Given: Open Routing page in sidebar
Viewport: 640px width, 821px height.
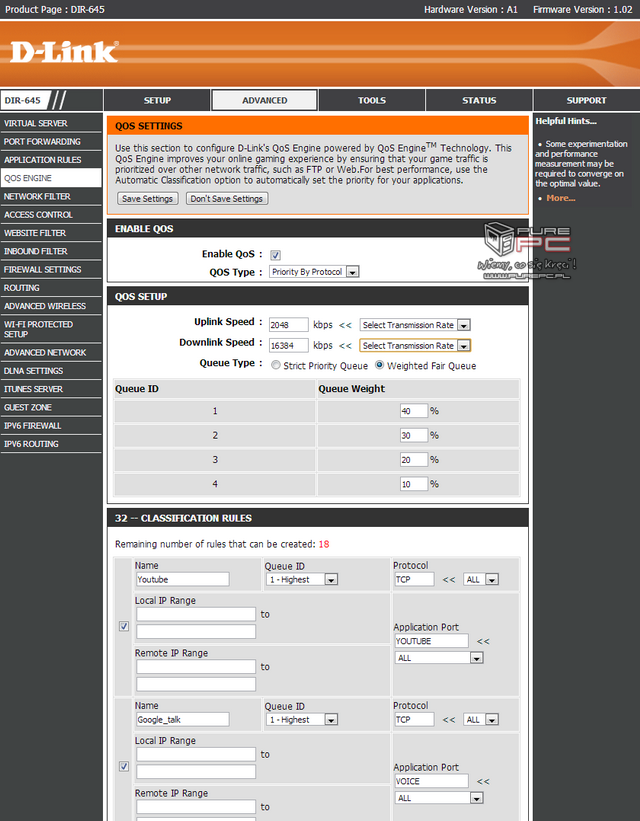Looking at the screenshot, I should click(x=51, y=288).
